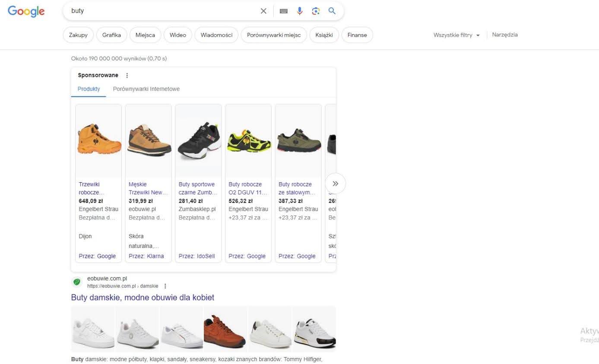
Task: Search by image with Google Lens icon
Action: pyautogui.click(x=316, y=11)
